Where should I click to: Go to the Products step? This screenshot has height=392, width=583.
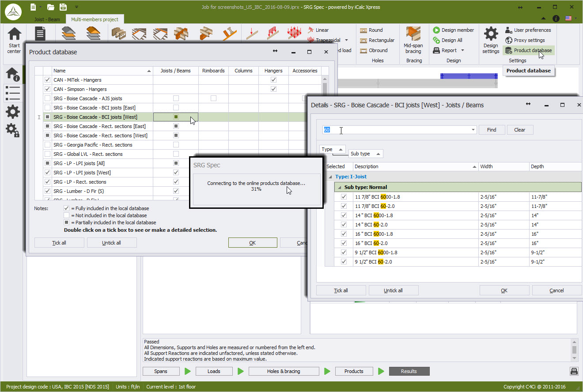tap(354, 371)
